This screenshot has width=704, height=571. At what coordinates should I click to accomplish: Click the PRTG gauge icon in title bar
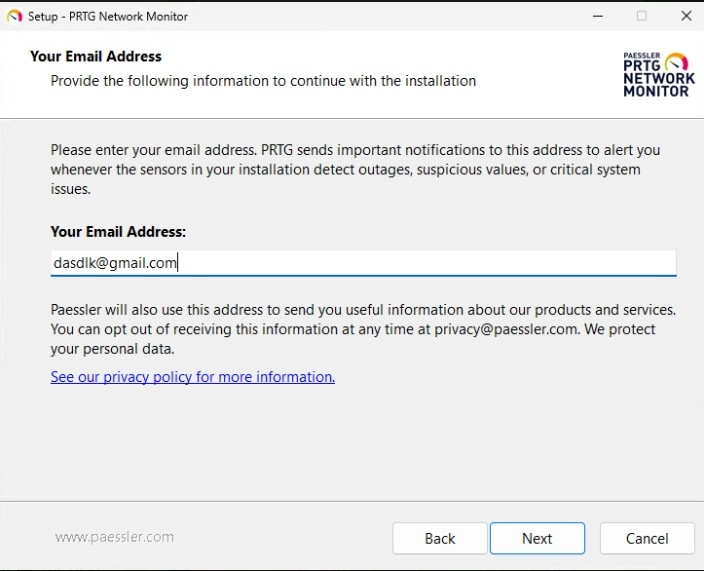[x=14, y=16]
